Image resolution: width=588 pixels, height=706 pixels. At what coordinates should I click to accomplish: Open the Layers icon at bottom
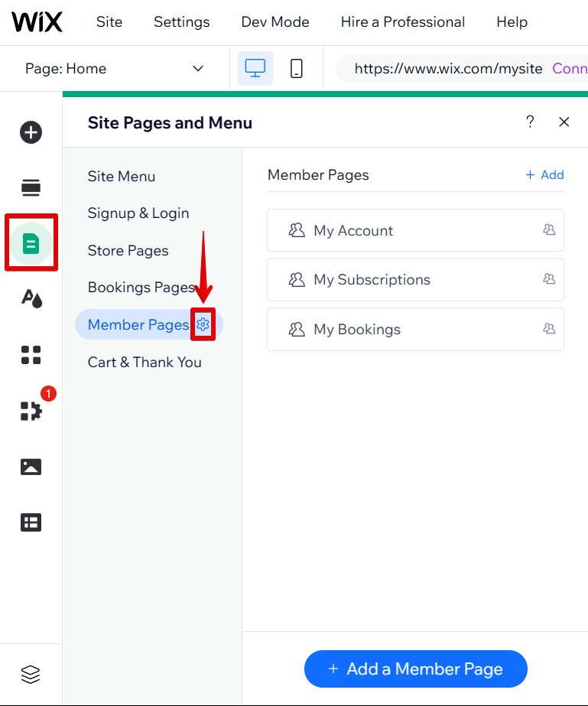(31, 675)
